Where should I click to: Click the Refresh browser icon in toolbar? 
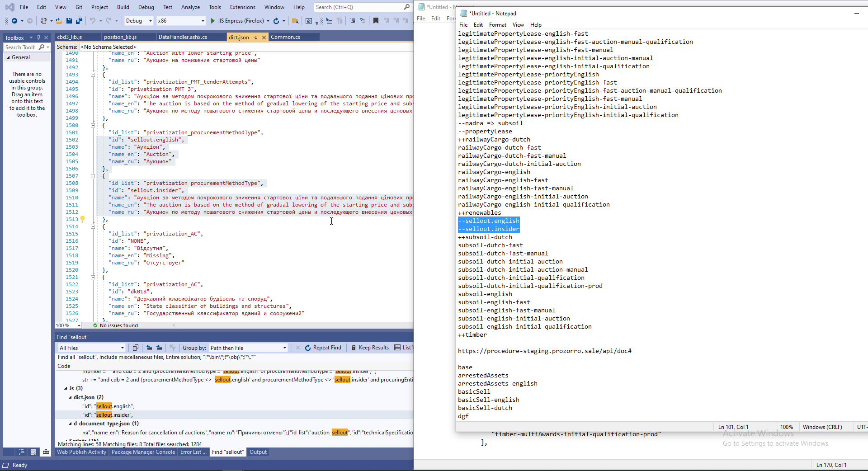coord(276,21)
